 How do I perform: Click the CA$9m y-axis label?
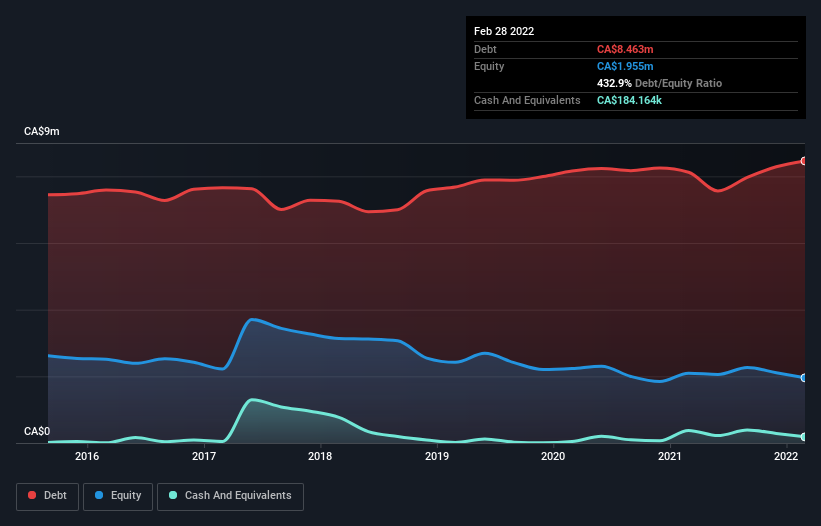[42, 131]
